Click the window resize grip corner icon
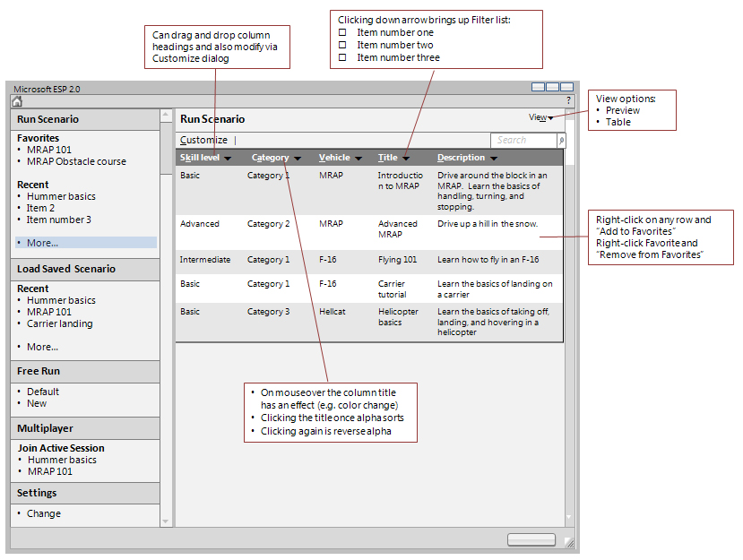Screen dimensions: 743x560 click(x=569, y=543)
